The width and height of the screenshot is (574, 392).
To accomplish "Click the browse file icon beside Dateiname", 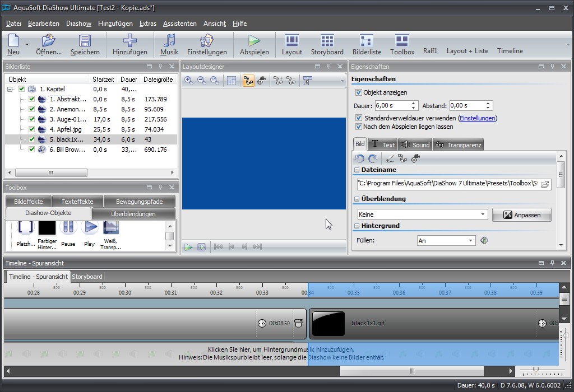I will click(545, 184).
